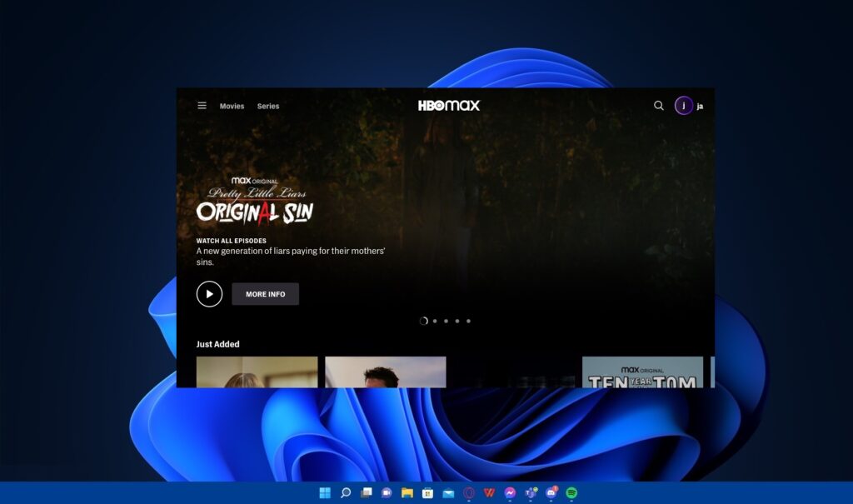
Task: Click the "Just Added" row heading
Action: point(217,344)
